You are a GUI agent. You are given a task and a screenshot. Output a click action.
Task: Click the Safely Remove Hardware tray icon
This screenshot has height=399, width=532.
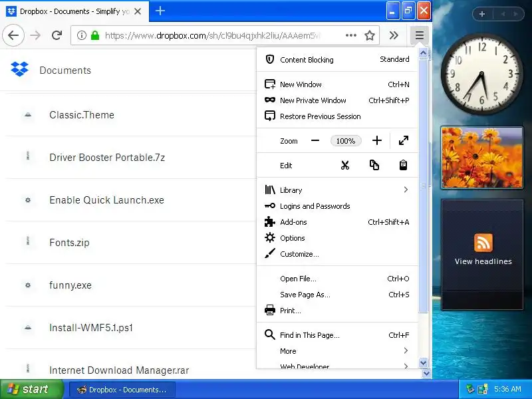tap(470, 389)
